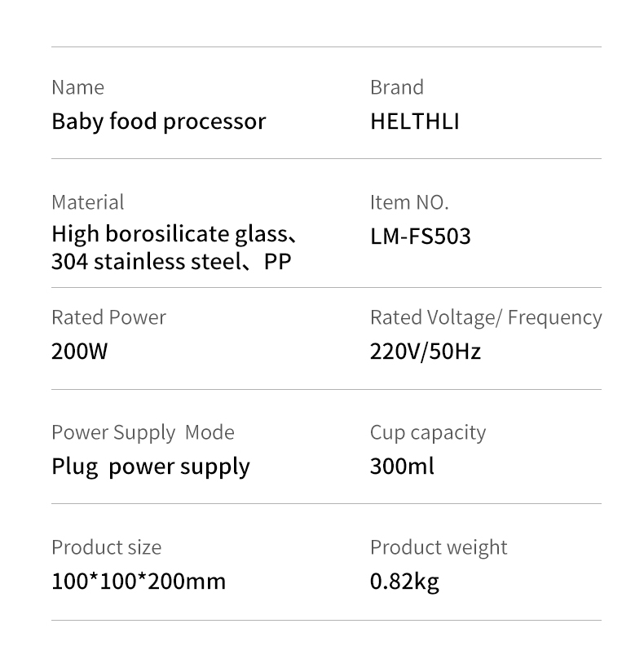Select the HELTHLI brand value
This screenshot has width=644, height=668.
click(415, 122)
